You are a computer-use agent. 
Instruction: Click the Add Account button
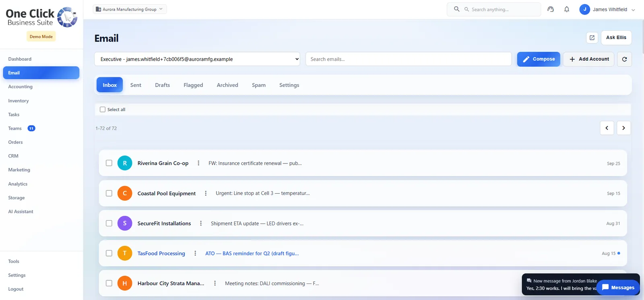[589, 59]
